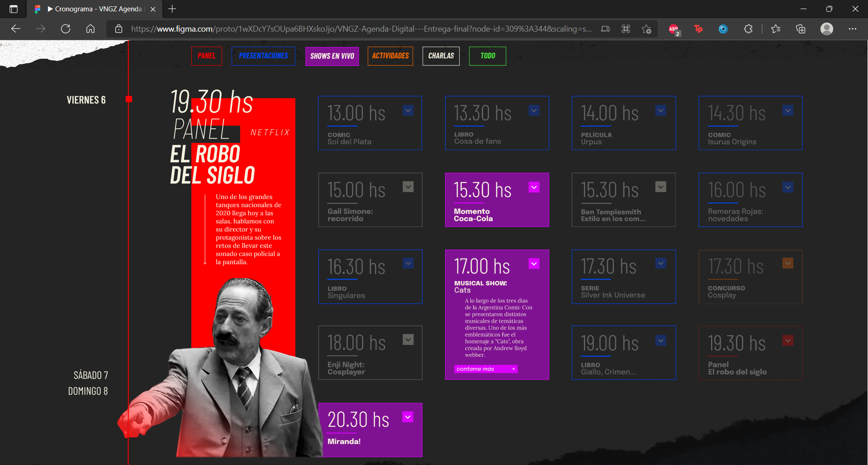The height and width of the screenshot is (465, 868).
Task: Open browser collections
Action: (x=801, y=29)
